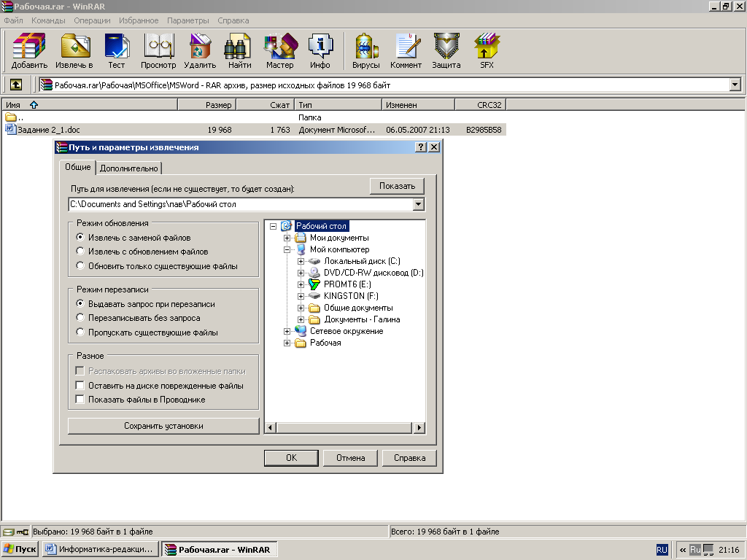Collapse the Мой компьютер tree node
Screen dimensions: 747x560
(x=287, y=249)
